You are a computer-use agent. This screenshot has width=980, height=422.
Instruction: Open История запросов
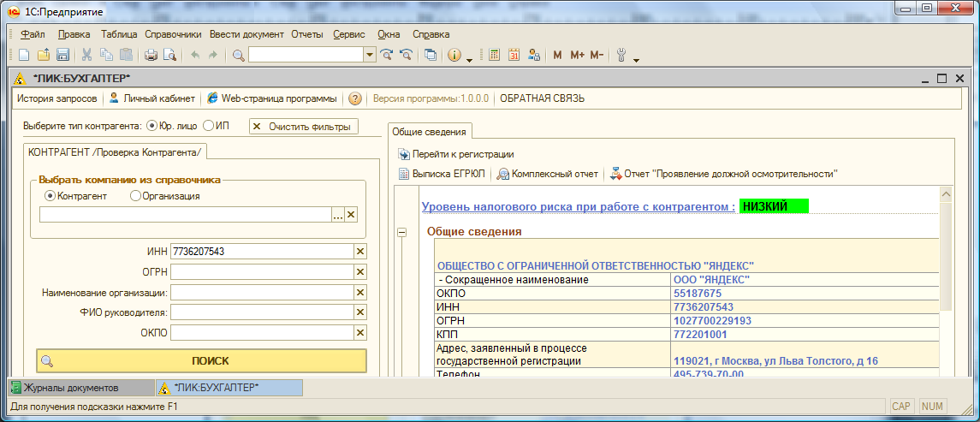click(x=56, y=98)
